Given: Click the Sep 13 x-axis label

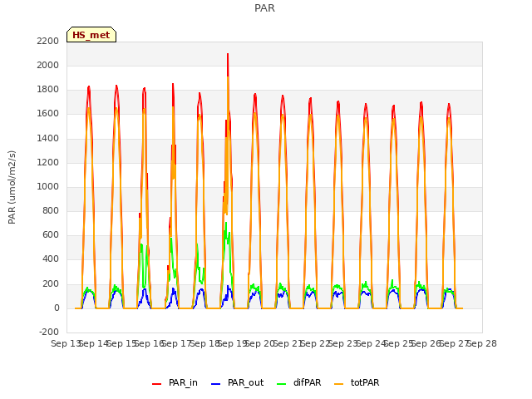Looking at the screenshot, I should [66, 343].
